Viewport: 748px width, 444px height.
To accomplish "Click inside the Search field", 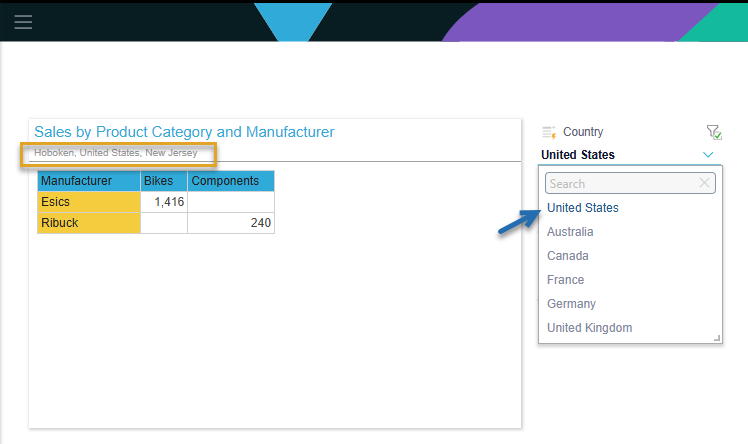I will click(x=630, y=183).
